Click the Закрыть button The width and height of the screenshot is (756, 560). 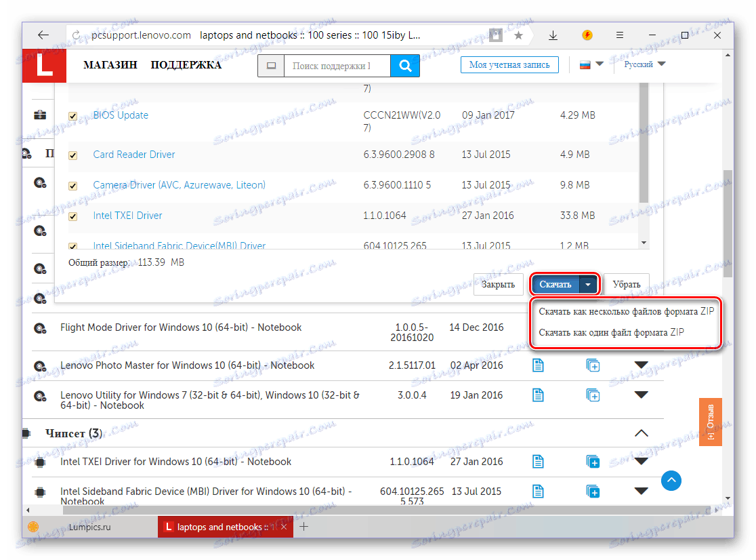(498, 284)
